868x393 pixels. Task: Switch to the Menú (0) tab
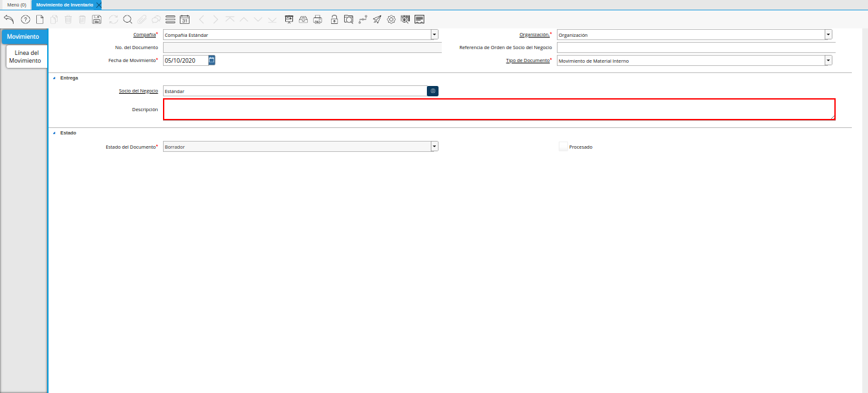[x=17, y=5]
